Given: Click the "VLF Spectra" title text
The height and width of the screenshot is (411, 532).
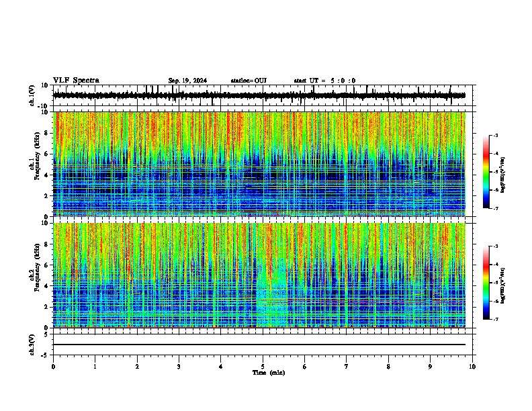Looking at the screenshot, I should click(76, 81).
